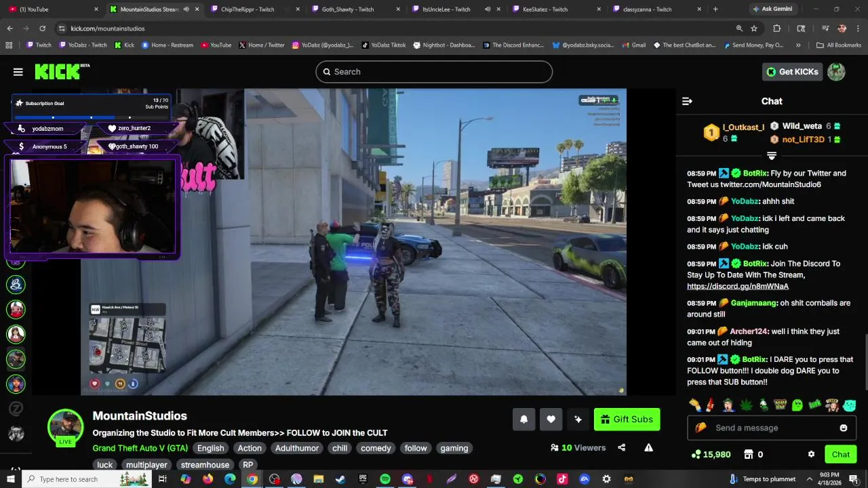Click the Send a message field
The image size is (868, 488).
click(772, 428)
